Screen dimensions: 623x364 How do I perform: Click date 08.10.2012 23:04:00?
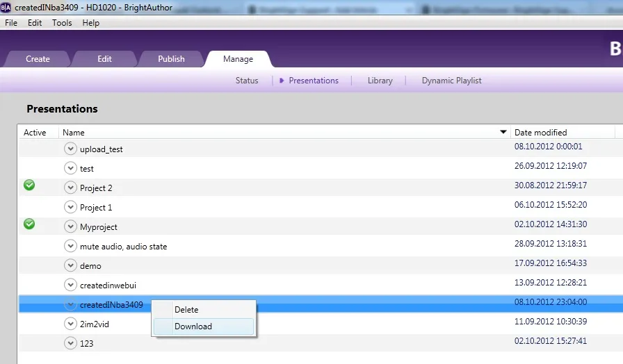pos(551,301)
